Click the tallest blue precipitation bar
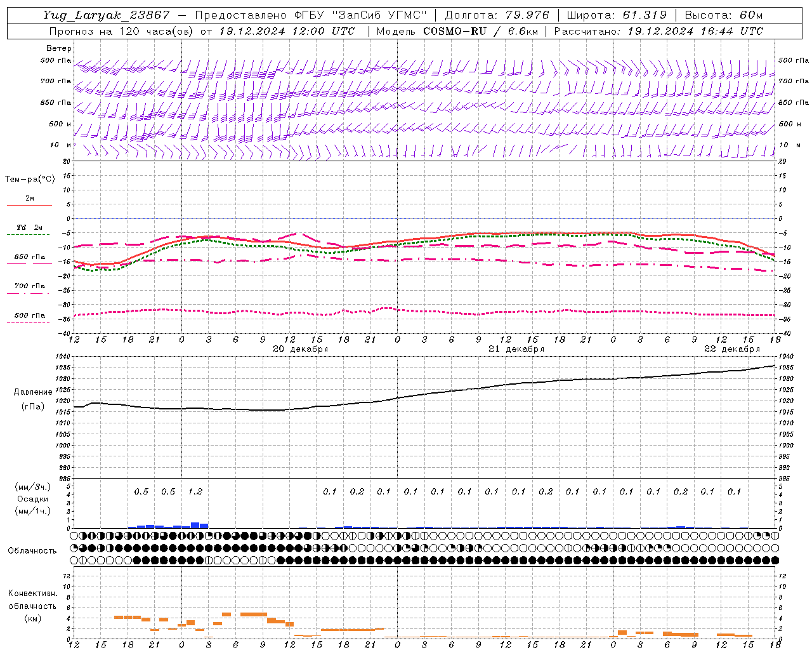This screenshot has width=812, height=650. (195, 525)
